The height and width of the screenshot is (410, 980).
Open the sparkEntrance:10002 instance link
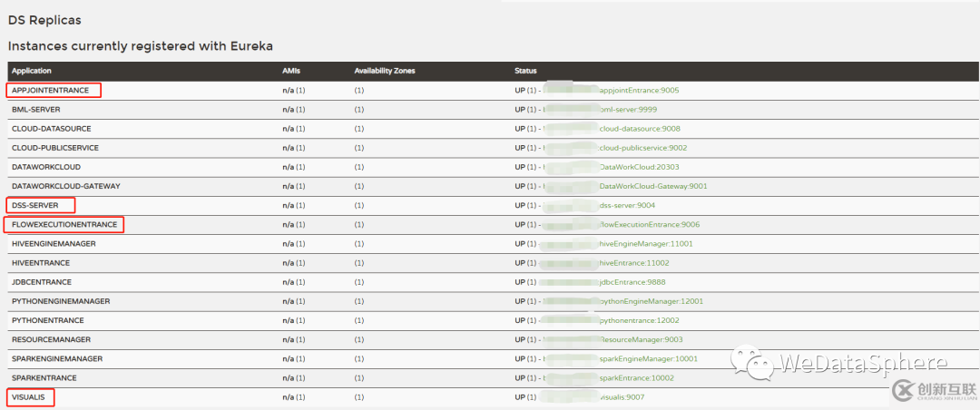click(x=638, y=377)
